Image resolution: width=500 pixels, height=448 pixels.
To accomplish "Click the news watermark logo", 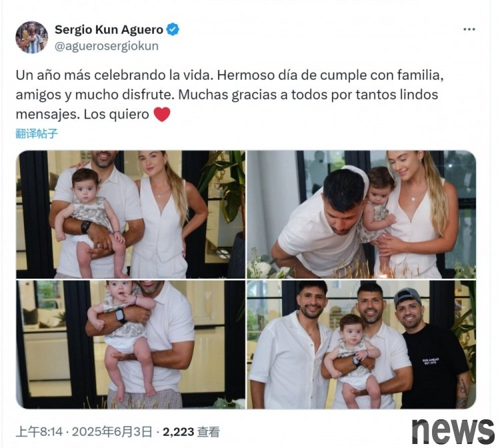I will click(453, 431).
